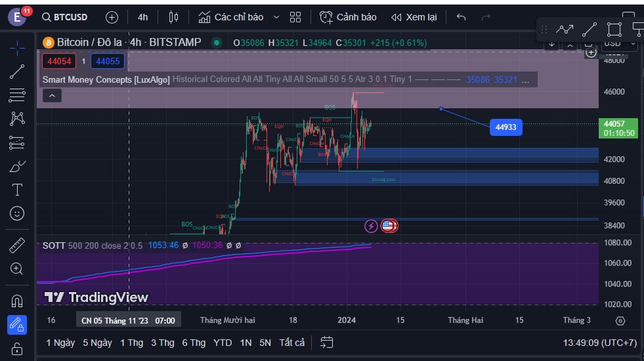Image resolution: width=644 pixels, height=361 pixels.
Task: Open chart settings gear on time axis
Action: 620,321
